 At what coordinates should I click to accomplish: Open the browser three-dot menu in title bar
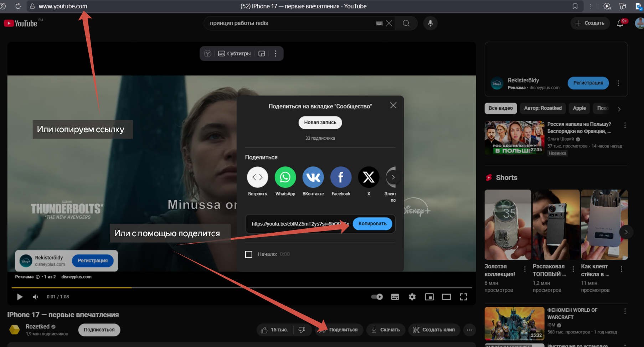tap(591, 6)
